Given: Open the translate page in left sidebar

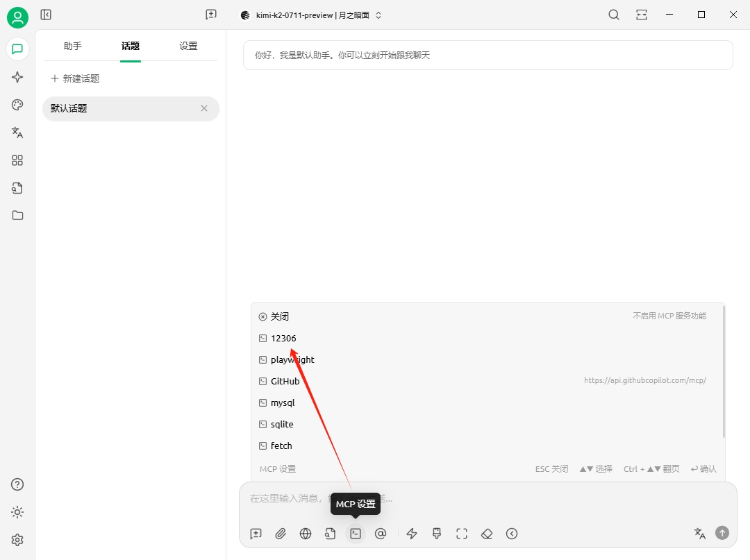Looking at the screenshot, I should 17,133.
